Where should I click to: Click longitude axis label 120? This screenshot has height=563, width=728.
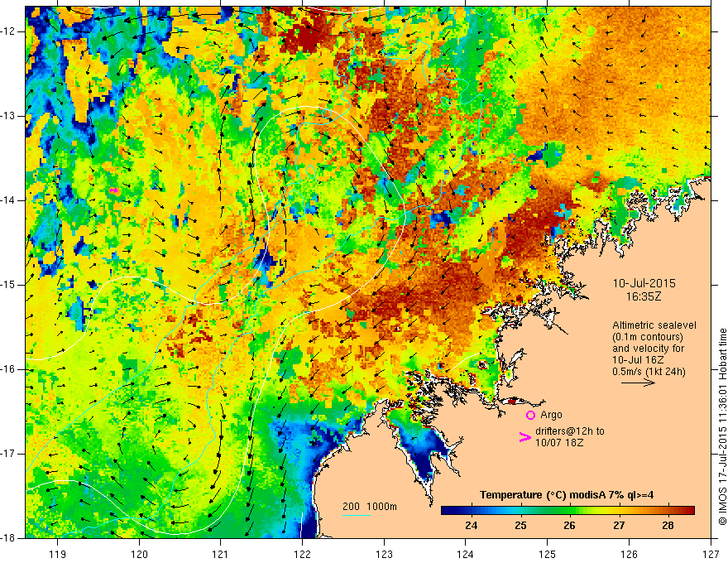coord(139,554)
